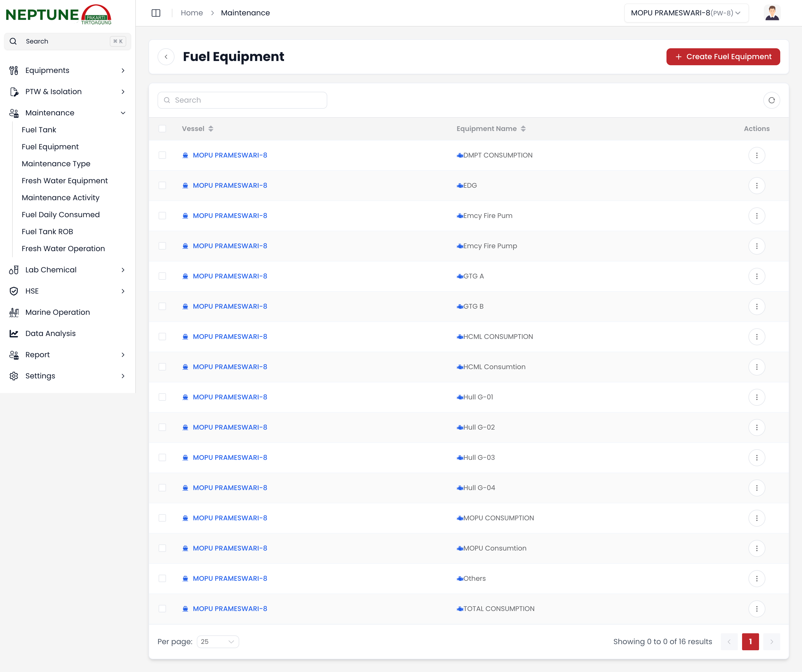Screen dimensions: 802x672
Task: Click the table search input field
Action: coord(242,101)
